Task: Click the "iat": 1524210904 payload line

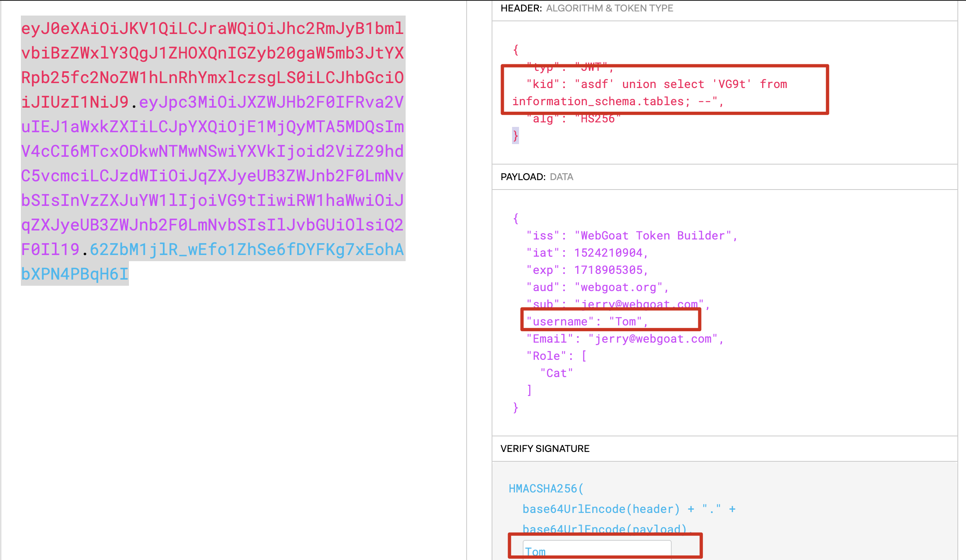Action: tap(587, 253)
